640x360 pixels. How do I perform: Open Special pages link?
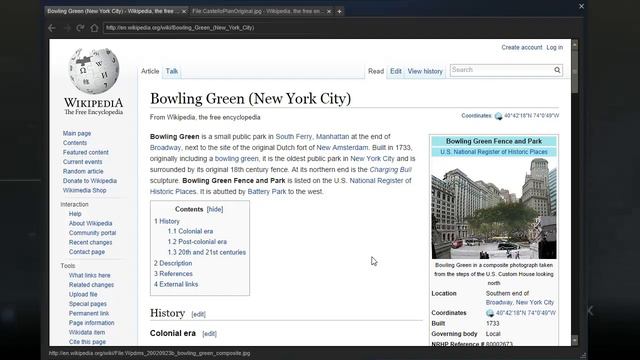tap(88, 304)
